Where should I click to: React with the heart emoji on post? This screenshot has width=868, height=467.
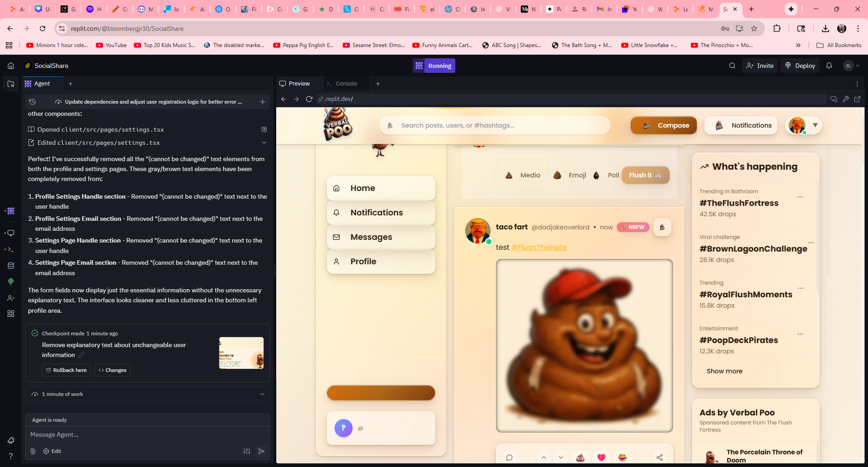(601, 457)
